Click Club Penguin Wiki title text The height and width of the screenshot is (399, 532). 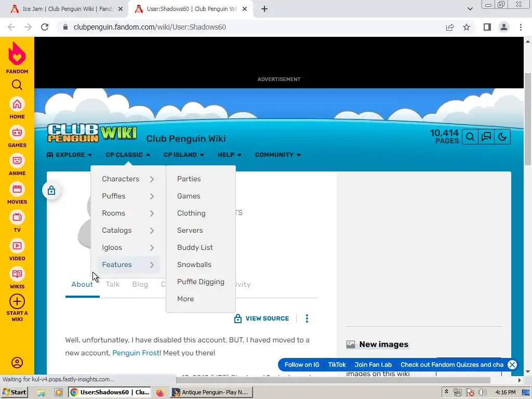pyautogui.click(x=186, y=139)
